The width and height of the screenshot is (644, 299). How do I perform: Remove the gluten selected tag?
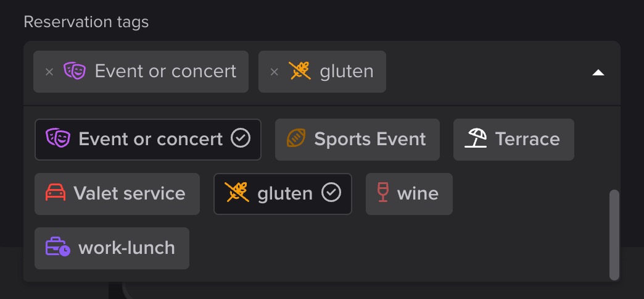[275, 72]
